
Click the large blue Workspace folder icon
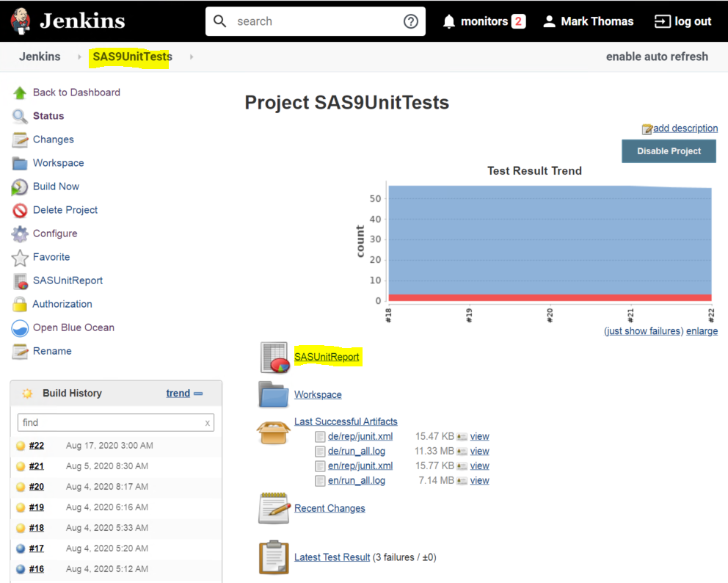coord(273,394)
